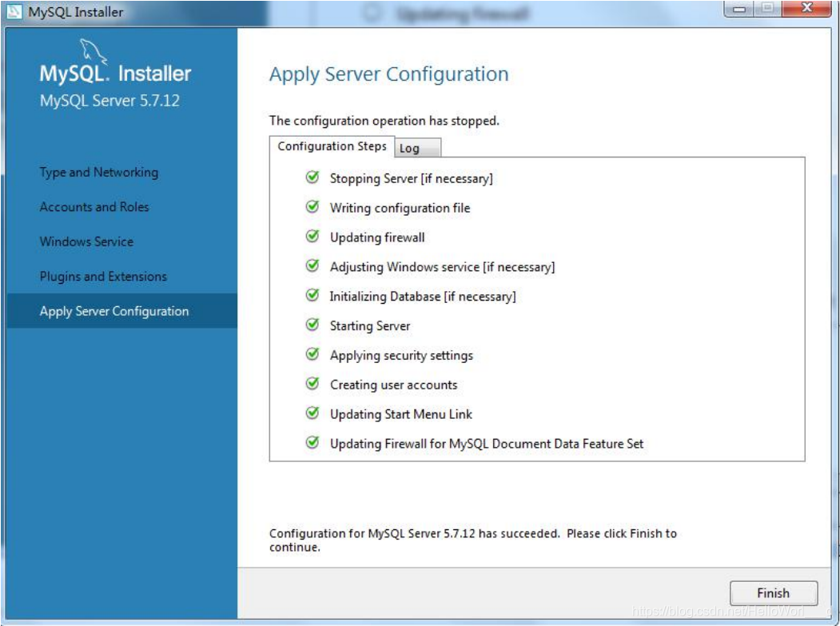This screenshot has width=840, height=626.
Task: Click the green check beside Writing configuration file
Action: click(x=313, y=207)
